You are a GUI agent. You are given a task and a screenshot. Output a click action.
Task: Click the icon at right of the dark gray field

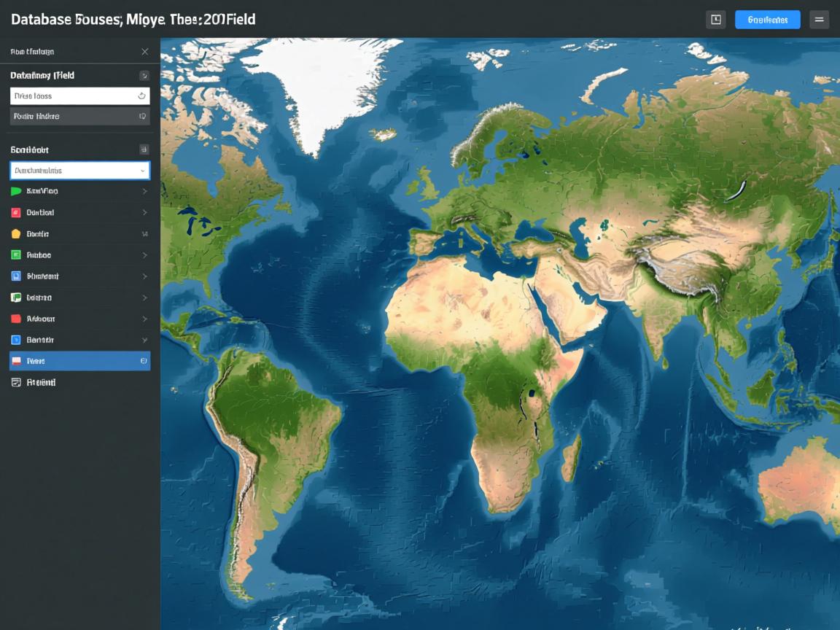(142, 116)
